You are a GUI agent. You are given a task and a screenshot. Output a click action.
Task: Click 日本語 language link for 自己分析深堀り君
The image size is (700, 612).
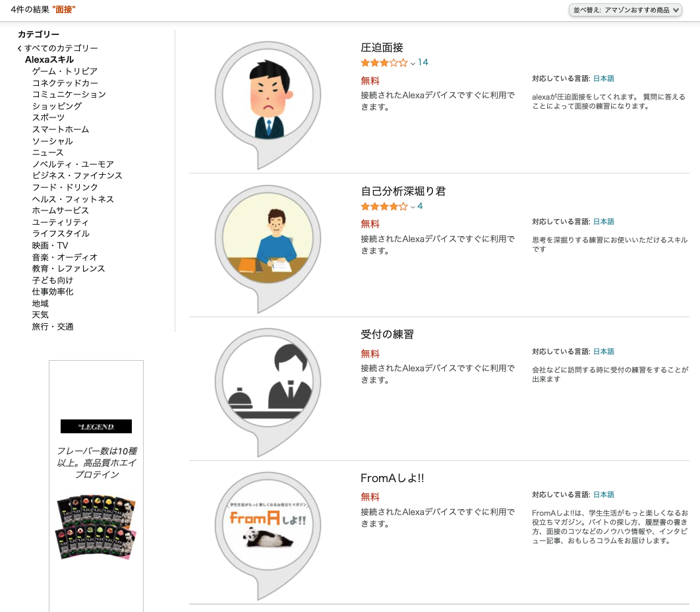[604, 222]
